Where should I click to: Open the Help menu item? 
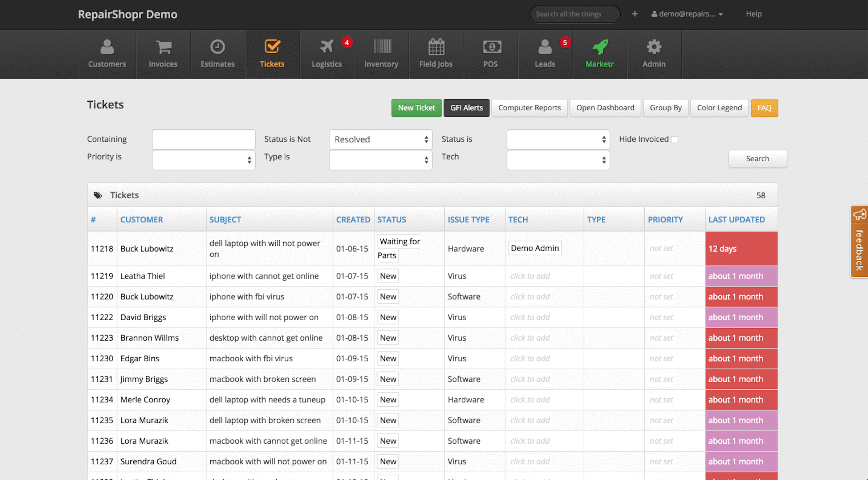(x=754, y=14)
